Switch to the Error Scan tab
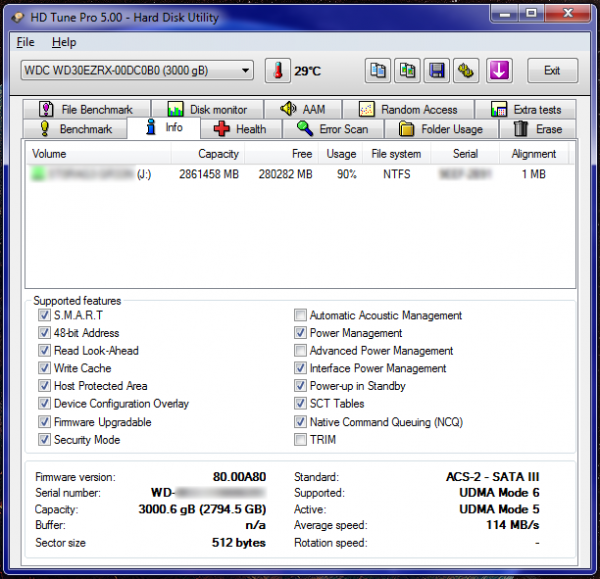600x579 pixels. (333, 129)
